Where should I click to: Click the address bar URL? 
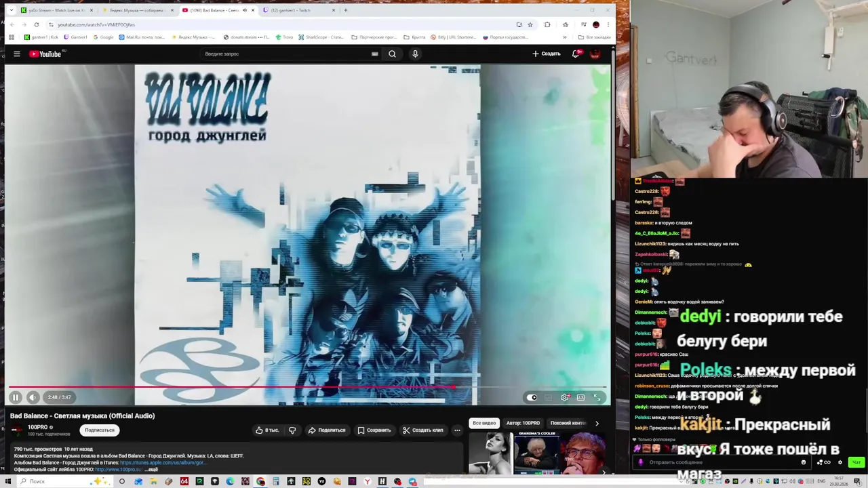click(x=96, y=24)
